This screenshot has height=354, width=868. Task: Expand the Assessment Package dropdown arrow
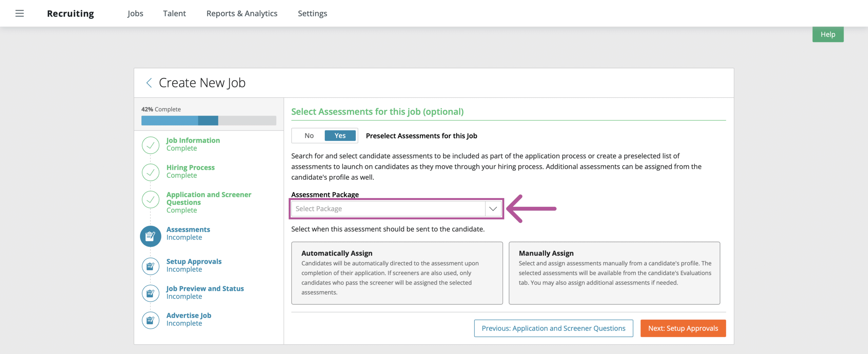493,209
